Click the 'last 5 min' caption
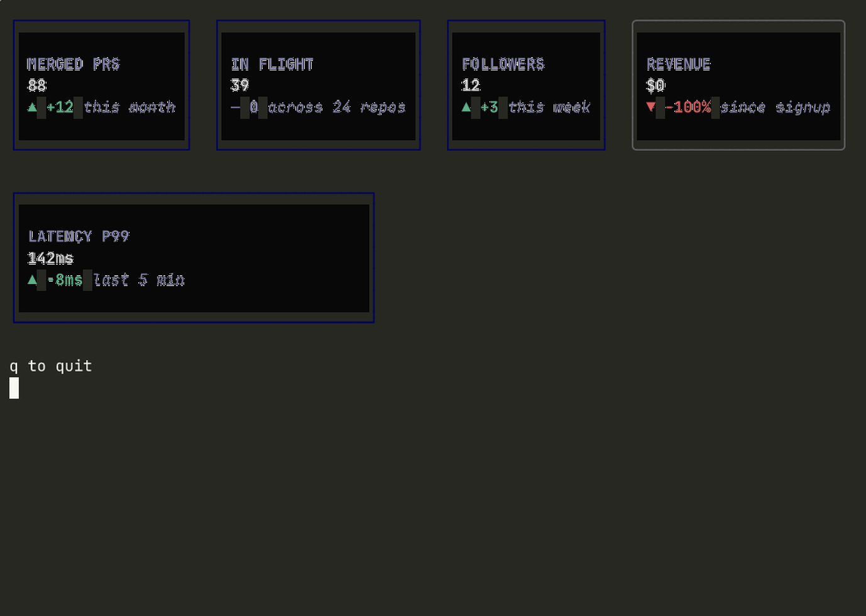 coord(139,280)
